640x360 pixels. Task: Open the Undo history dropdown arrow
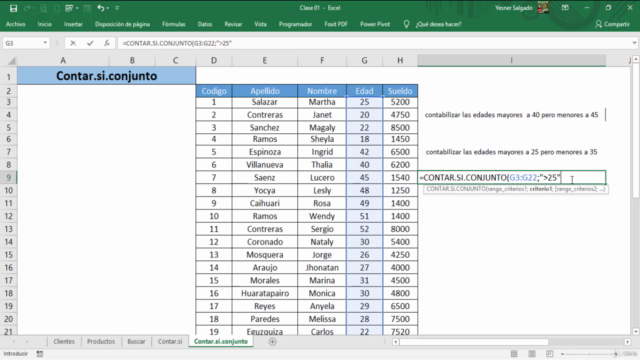[x=108, y=8]
